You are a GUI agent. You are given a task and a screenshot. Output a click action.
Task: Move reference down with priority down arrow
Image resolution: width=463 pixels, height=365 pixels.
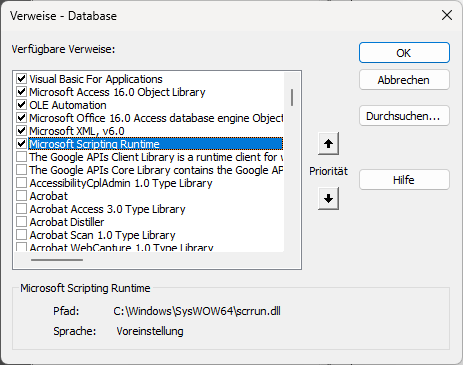tap(328, 199)
